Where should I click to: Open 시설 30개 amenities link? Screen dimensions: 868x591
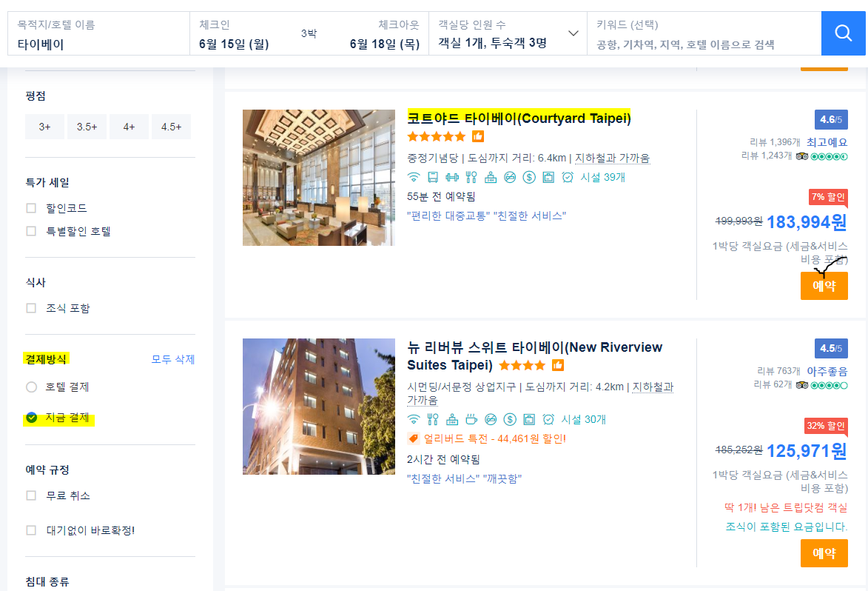[x=583, y=419]
